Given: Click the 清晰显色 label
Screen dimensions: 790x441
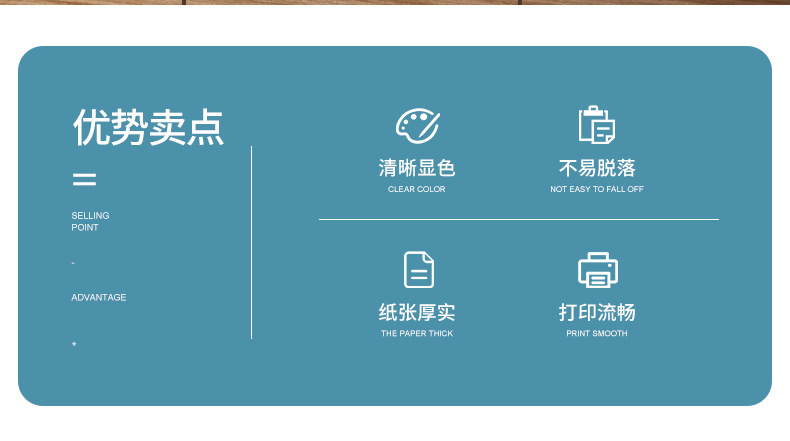Looking at the screenshot, I should 417,168.
